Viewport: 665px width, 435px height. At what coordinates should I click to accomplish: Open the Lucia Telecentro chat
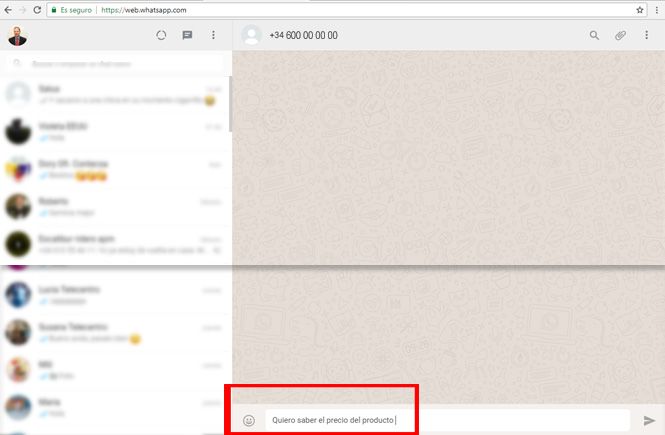point(115,295)
